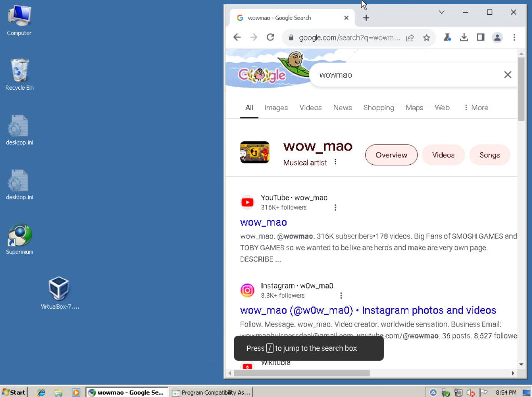Open the browser profile avatar

[x=497, y=38]
